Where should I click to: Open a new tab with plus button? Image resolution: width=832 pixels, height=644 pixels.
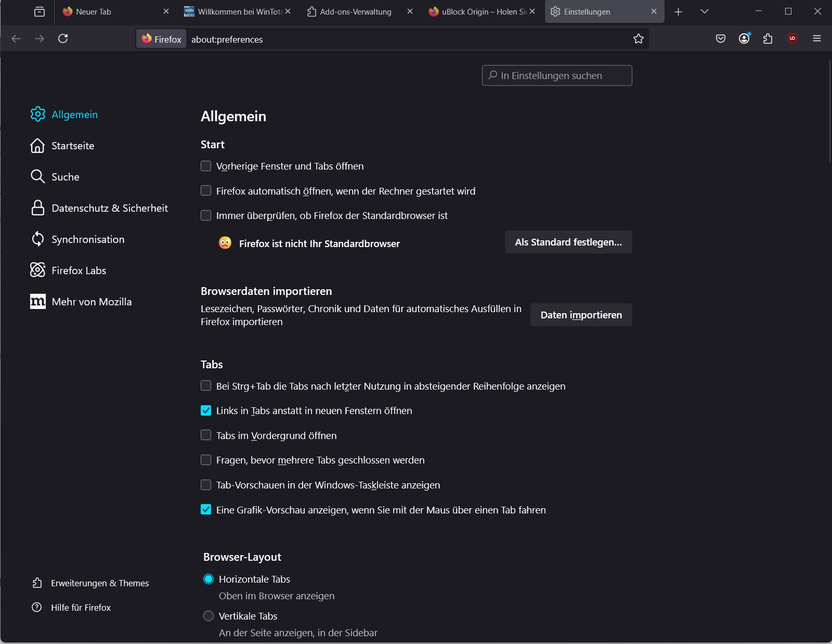678,11
